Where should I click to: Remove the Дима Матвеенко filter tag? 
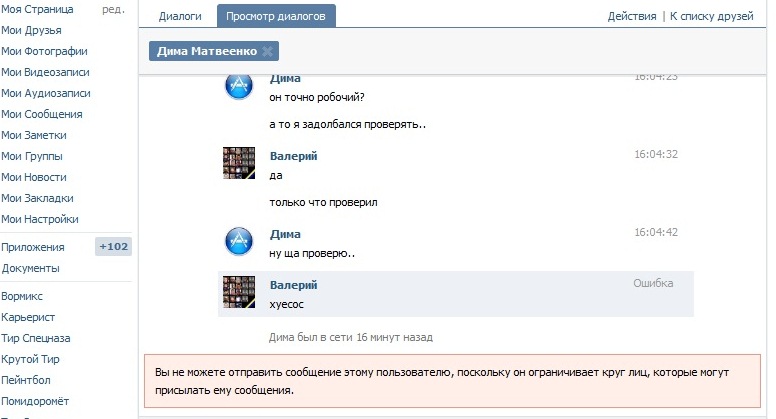point(267,51)
